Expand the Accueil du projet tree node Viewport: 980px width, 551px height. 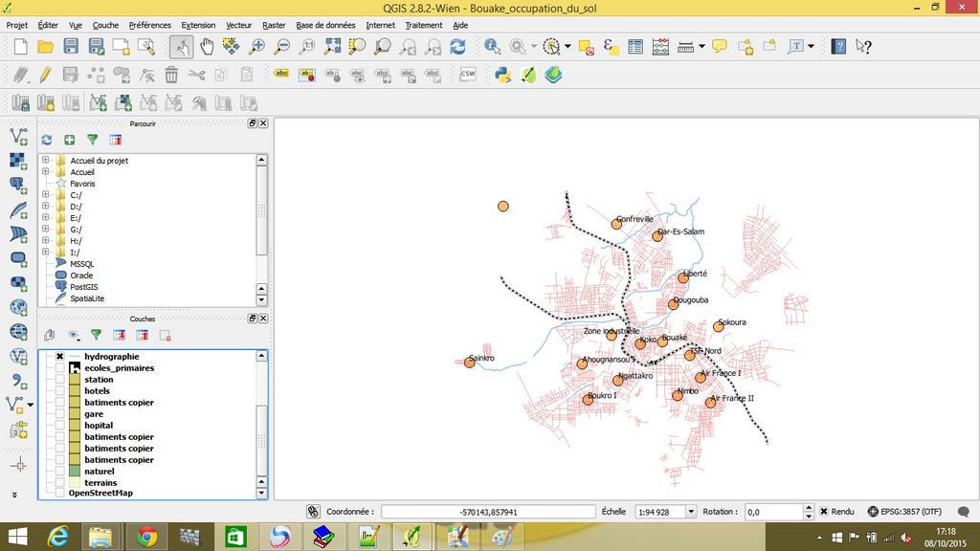45,160
